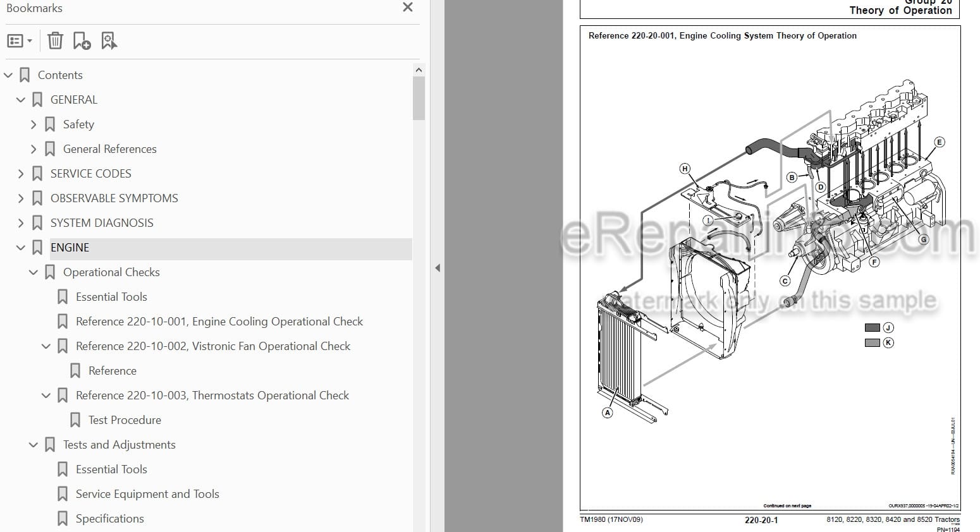Viewport: 980px width, 532px height.
Task: Click the bookmark icon beside Safety
Action: (x=50, y=124)
